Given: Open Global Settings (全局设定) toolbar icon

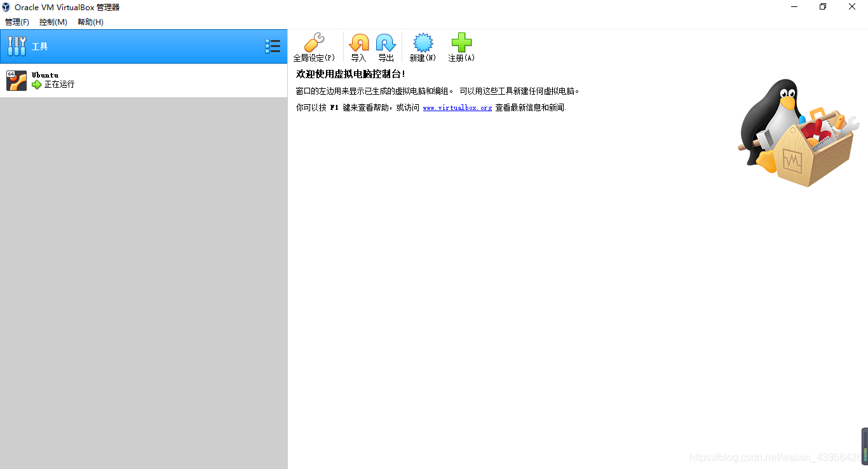Looking at the screenshot, I should [x=314, y=43].
